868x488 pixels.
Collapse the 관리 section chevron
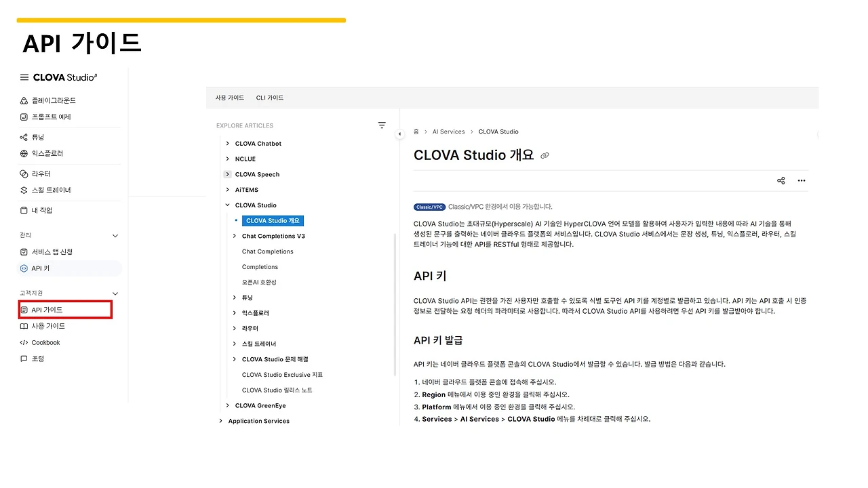tap(115, 235)
